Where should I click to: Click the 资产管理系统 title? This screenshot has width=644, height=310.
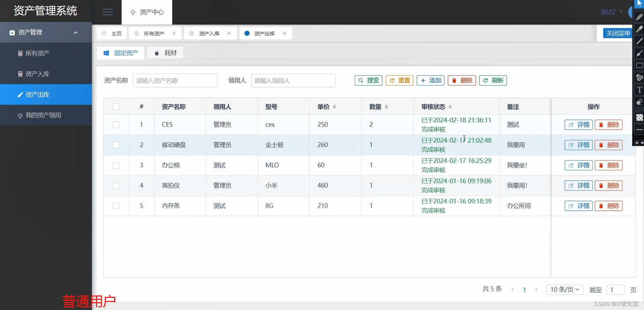(45, 11)
